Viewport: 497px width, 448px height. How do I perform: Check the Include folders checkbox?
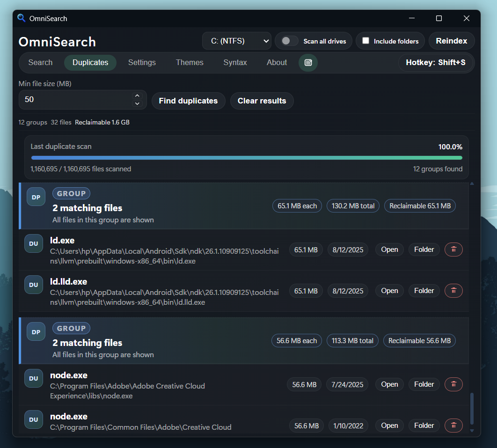[x=365, y=41]
